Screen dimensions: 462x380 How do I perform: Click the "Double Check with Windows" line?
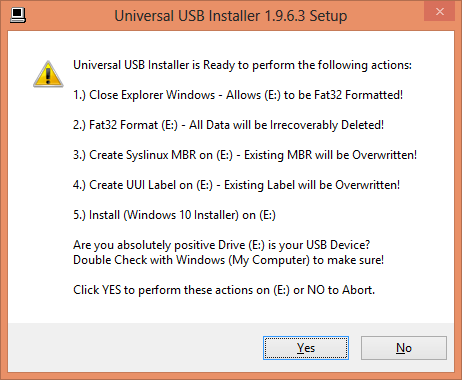[x=228, y=260]
